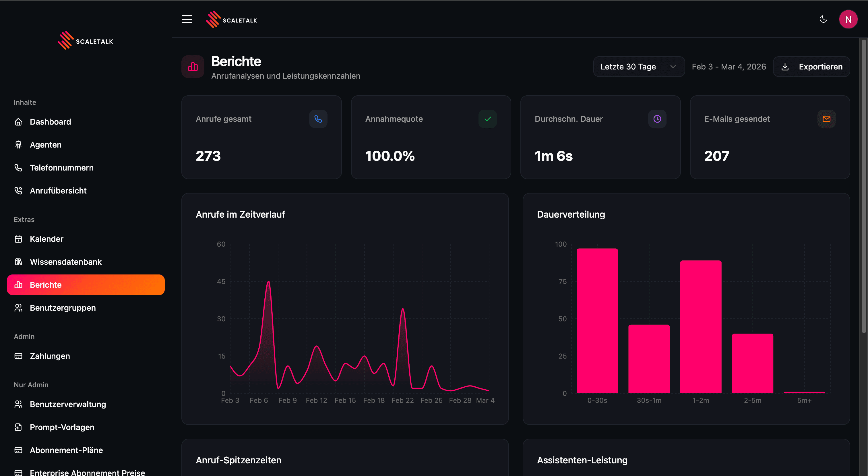Open Benutzerverwaltung in the Nur Admin section
The image size is (868, 476).
(x=68, y=404)
